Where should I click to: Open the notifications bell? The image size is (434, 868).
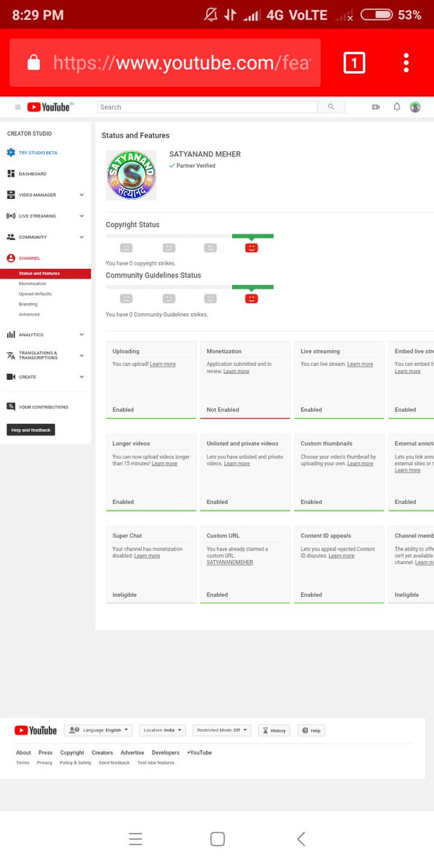[x=397, y=107]
